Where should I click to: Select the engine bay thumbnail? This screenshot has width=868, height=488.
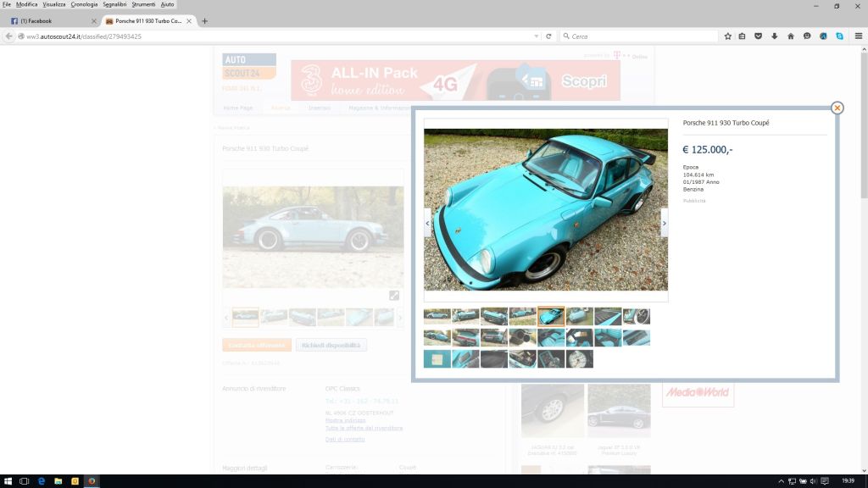click(x=522, y=358)
